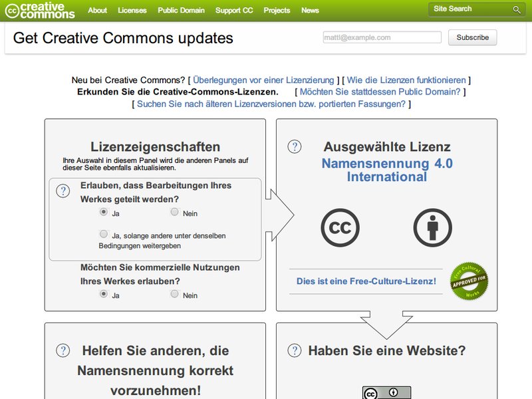The width and height of the screenshot is (532, 399).
Task: Open help icon beside Ausgewählte Lizenz
Action: coord(294,146)
